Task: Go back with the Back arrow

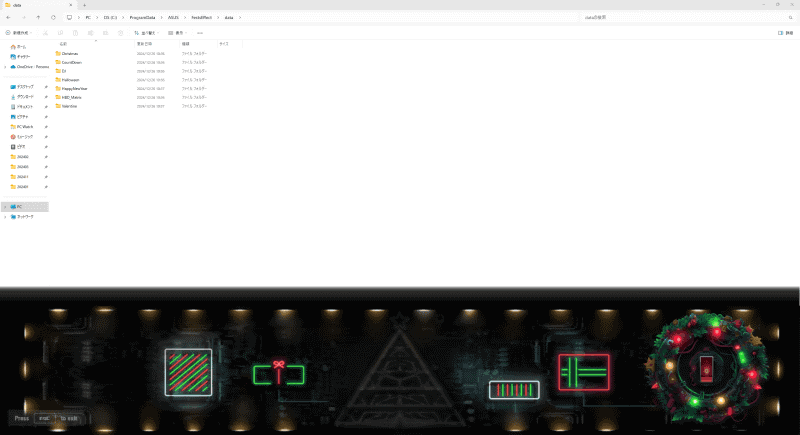Action: (9, 17)
